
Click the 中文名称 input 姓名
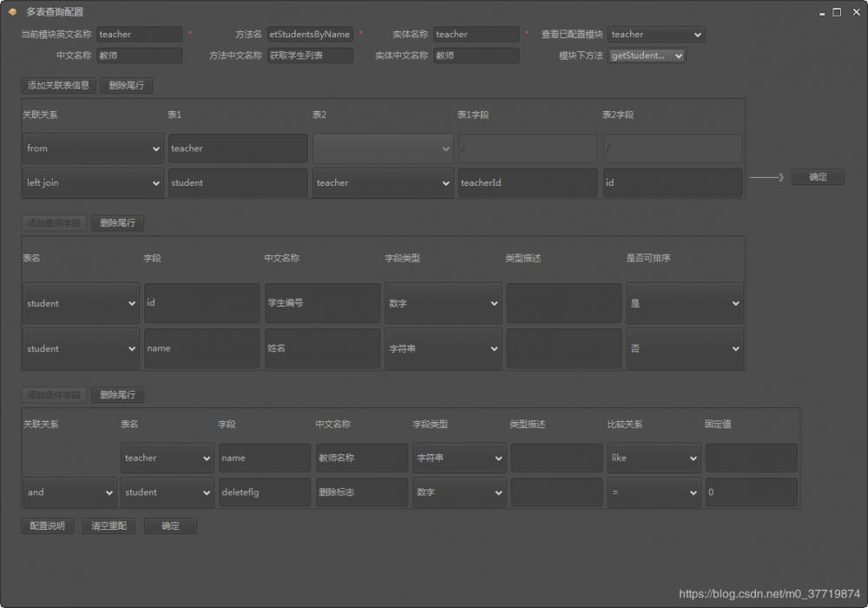[323, 348]
